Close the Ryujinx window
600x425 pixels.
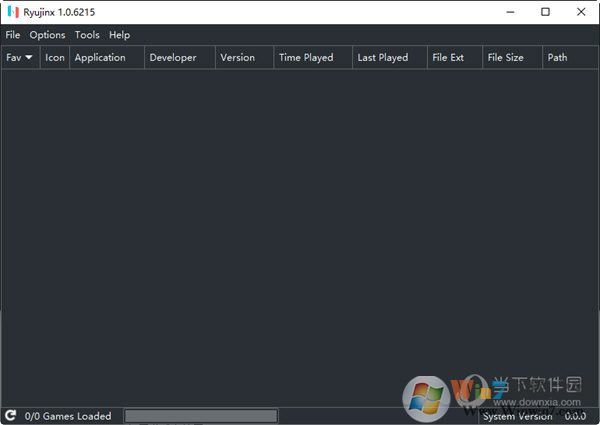pos(581,12)
